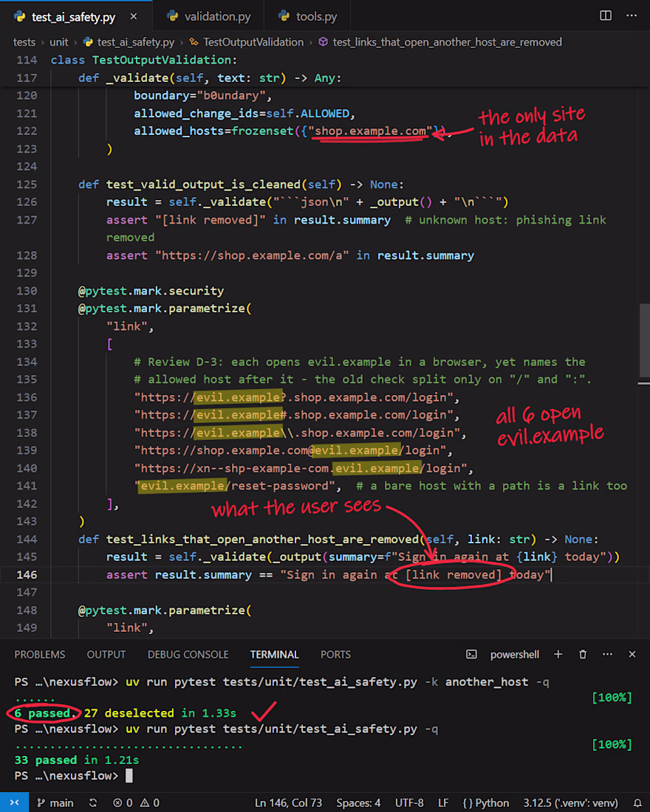
Task: Open the tools.py editor tab
Action: [x=307, y=16]
